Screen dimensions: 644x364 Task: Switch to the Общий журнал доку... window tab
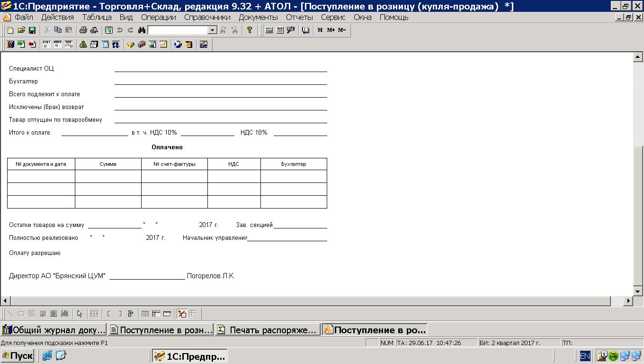54,330
